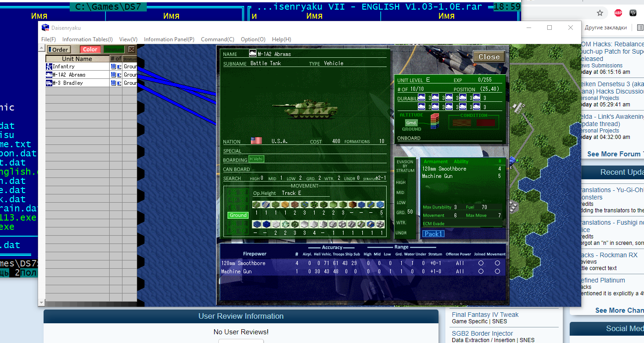Click the bookmark star icon in the browser
This screenshot has width=644, height=343.
click(600, 13)
